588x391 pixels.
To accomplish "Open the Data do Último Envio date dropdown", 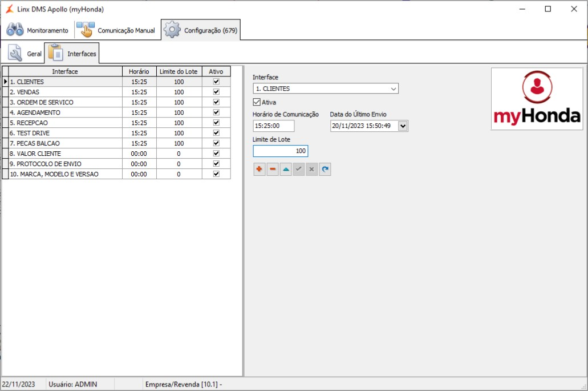I will [403, 126].
